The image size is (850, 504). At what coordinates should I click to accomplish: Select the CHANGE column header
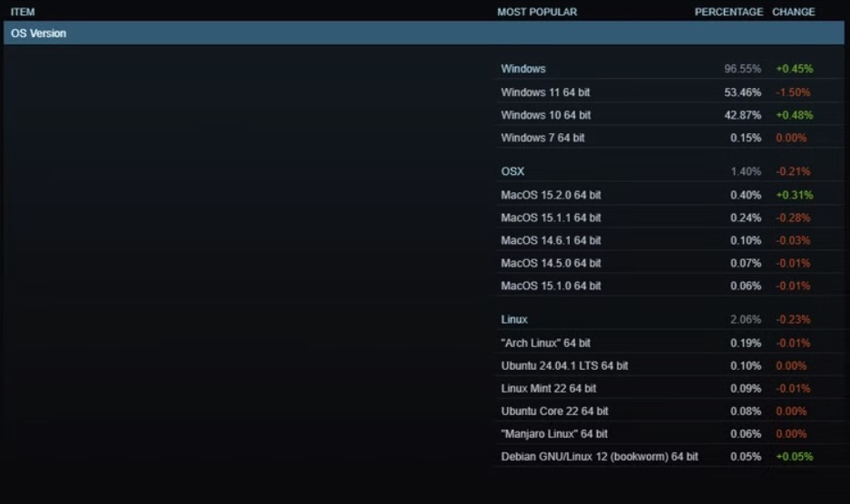click(793, 12)
